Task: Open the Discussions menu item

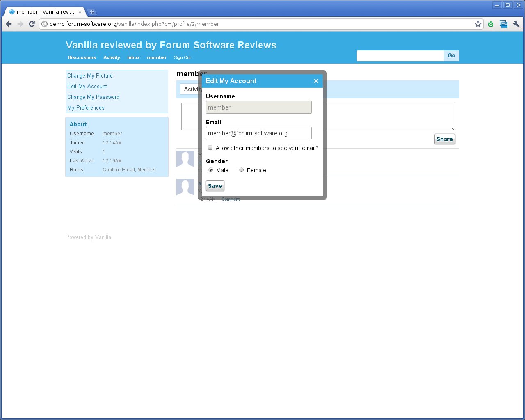Action: (82, 58)
